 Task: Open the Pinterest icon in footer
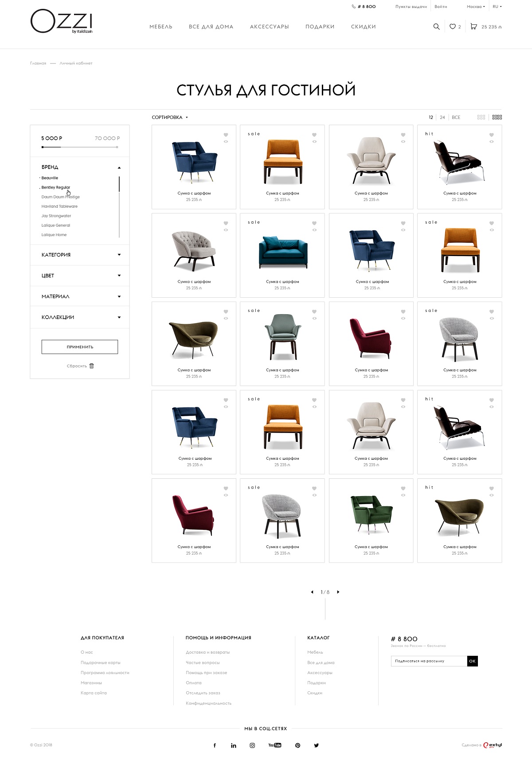coord(297,745)
